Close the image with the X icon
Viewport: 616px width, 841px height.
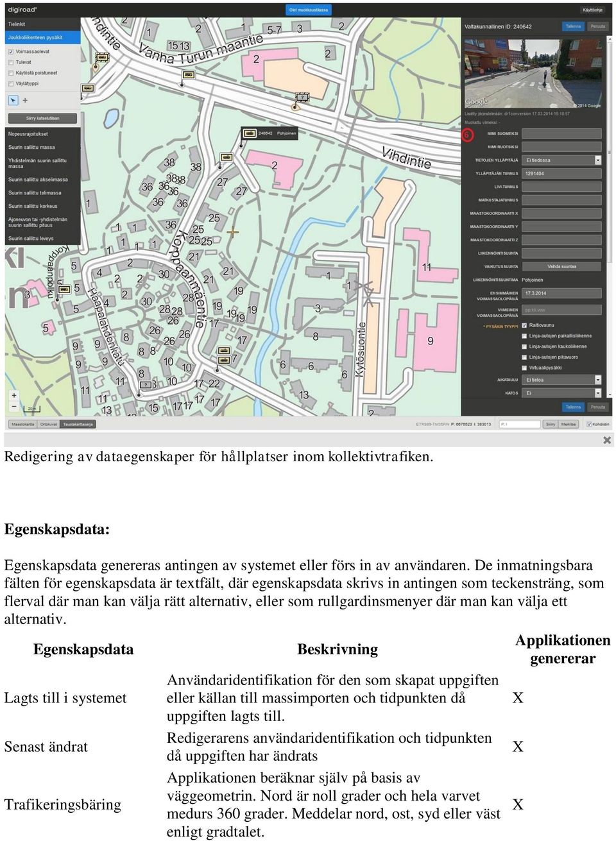(607, 440)
